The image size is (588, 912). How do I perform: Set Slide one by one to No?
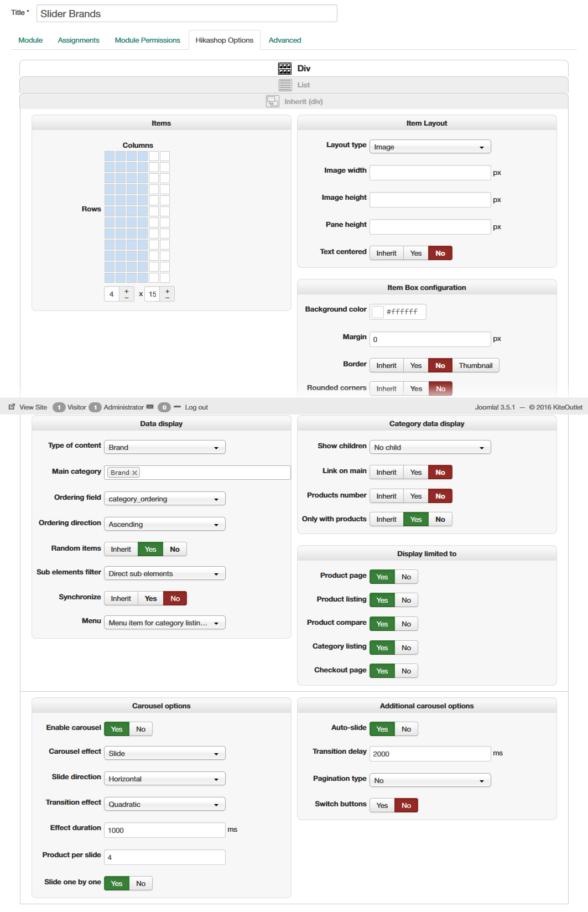pos(141,884)
